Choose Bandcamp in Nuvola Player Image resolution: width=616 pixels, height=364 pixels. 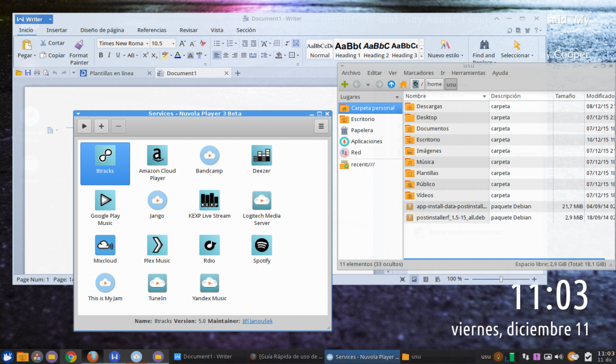(209, 159)
